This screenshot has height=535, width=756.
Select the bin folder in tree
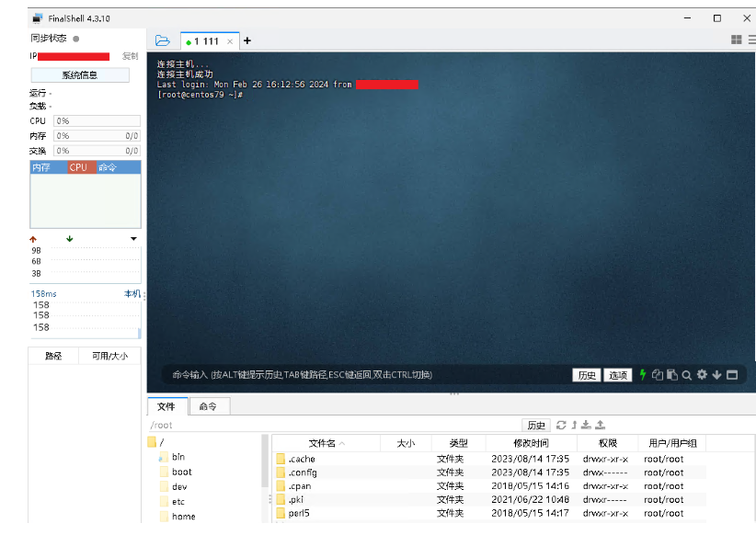172,457
